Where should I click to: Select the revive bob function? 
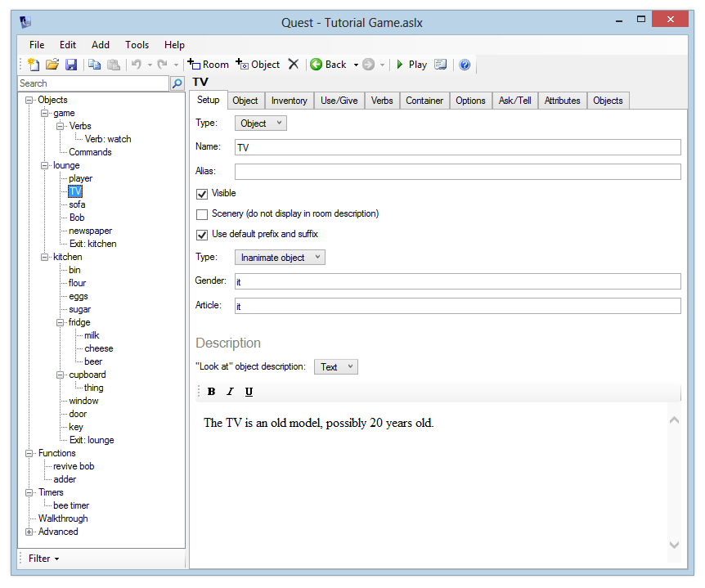point(74,467)
